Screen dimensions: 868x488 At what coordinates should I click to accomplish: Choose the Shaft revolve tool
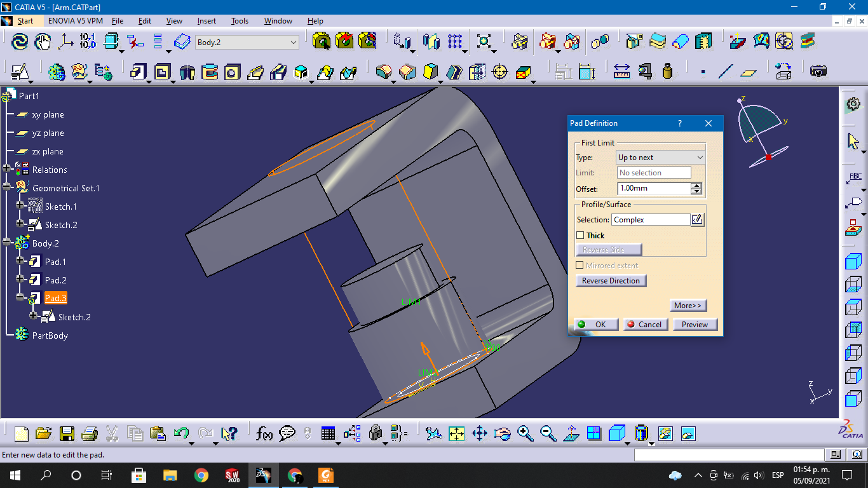(x=187, y=72)
